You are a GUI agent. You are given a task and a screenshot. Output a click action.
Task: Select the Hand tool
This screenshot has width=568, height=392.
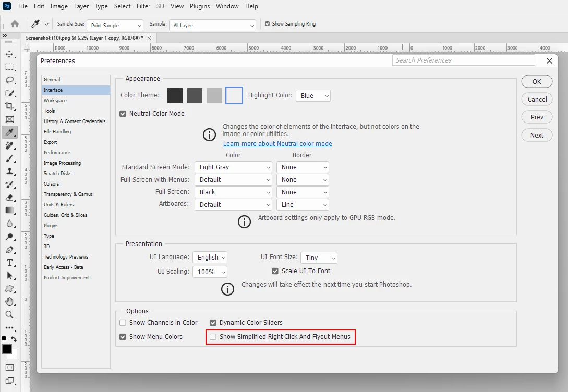(9, 301)
